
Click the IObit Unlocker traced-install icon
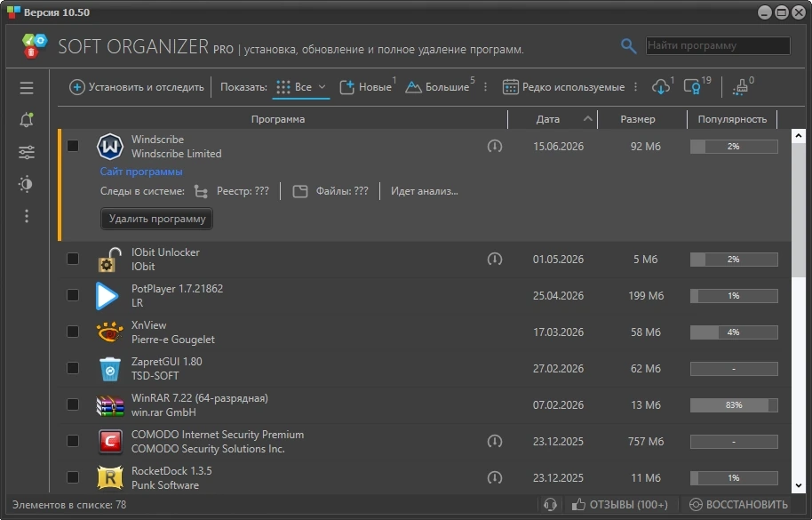[495, 259]
